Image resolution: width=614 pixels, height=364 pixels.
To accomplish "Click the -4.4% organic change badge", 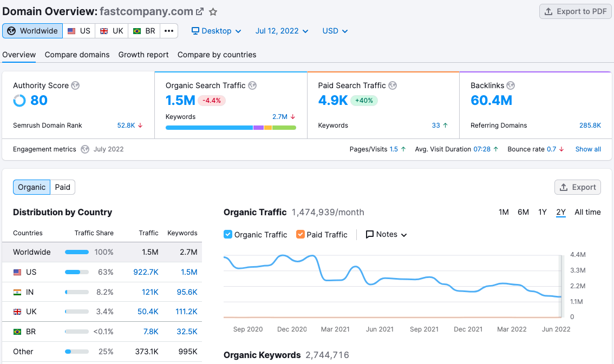I will [212, 101].
